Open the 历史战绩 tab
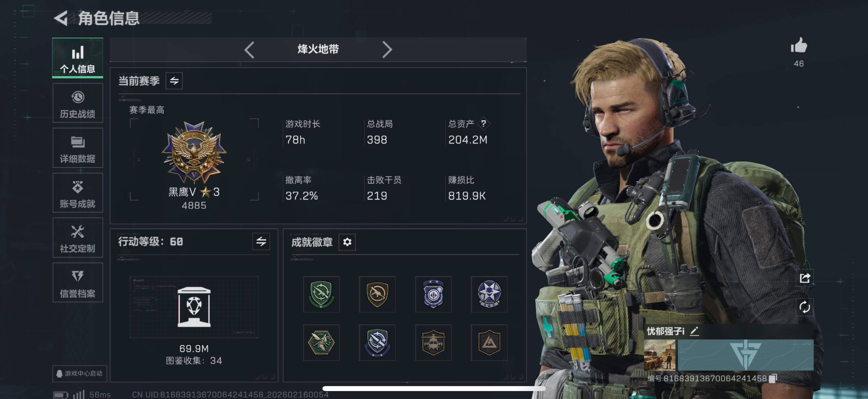Viewport: 868px width, 399px height. click(x=78, y=103)
